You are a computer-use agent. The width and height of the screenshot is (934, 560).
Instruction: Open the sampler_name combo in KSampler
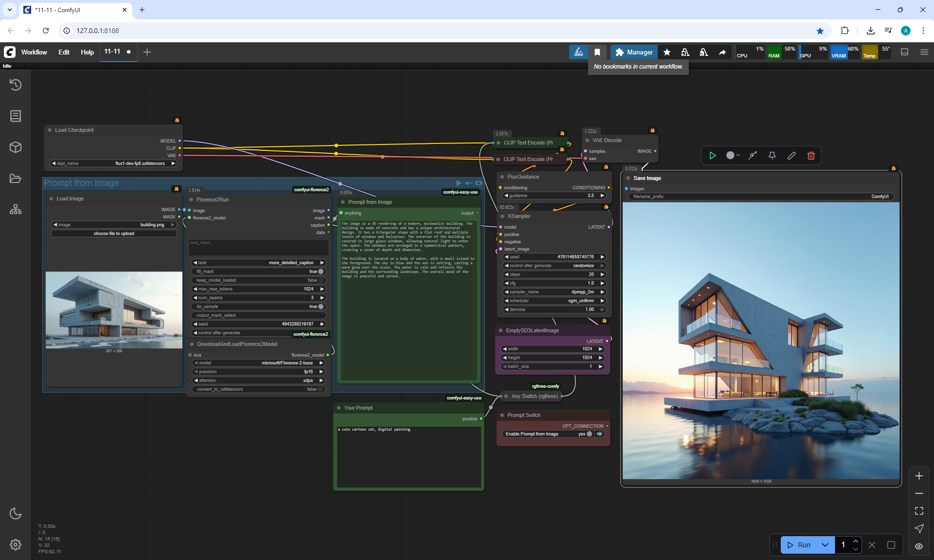click(554, 292)
